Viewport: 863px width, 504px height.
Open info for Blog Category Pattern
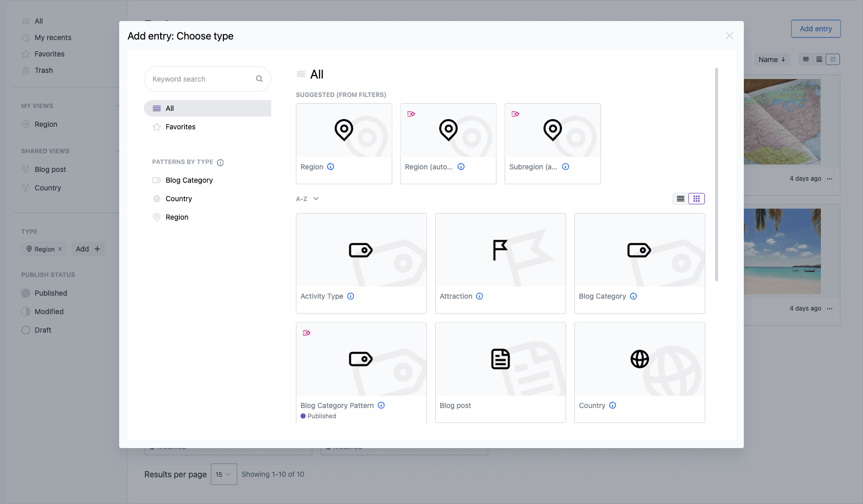coord(381,405)
